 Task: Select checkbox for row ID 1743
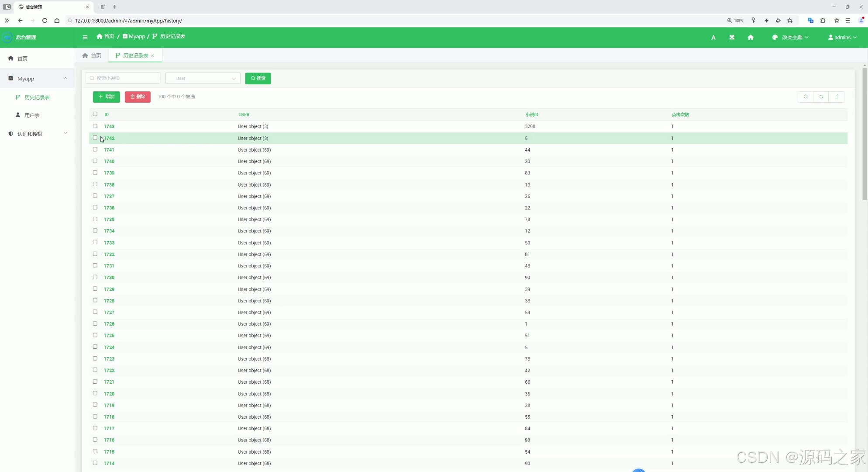[95, 126]
